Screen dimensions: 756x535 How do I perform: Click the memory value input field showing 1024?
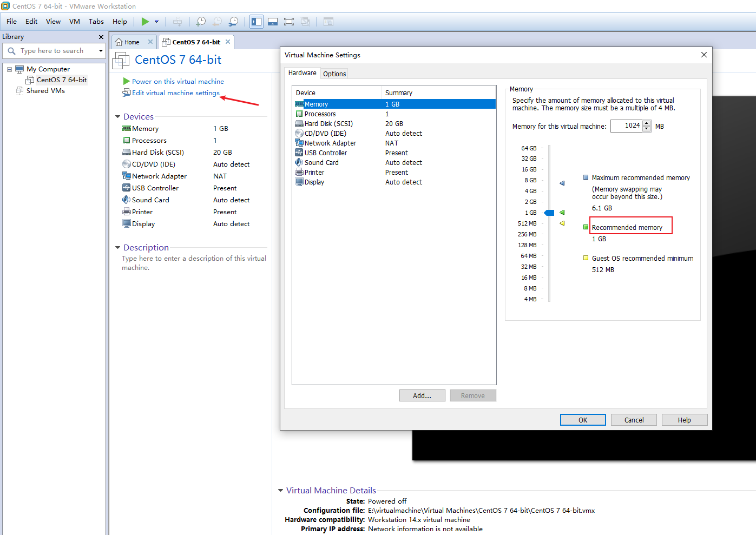pyautogui.click(x=626, y=126)
